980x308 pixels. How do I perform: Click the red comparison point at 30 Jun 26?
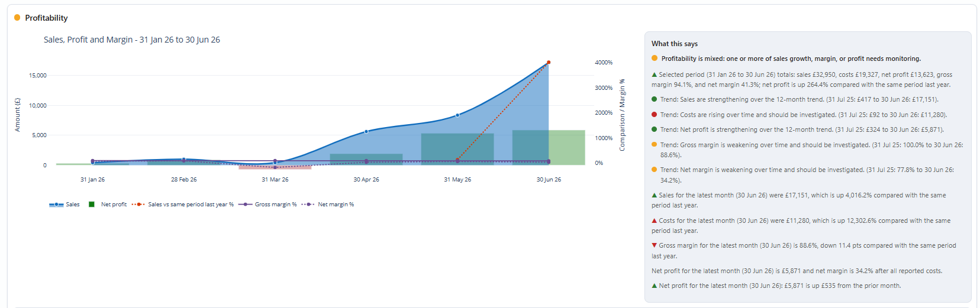coord(549,62)
